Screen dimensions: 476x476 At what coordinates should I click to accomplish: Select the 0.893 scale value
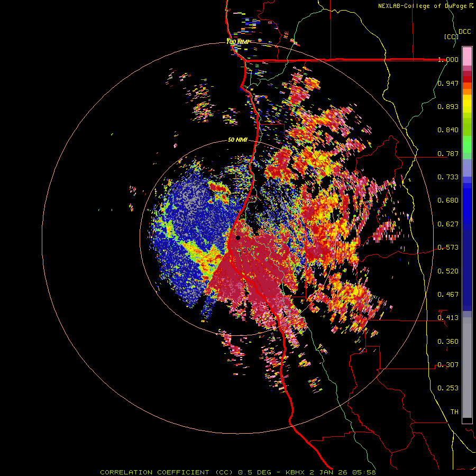(448, 106)
